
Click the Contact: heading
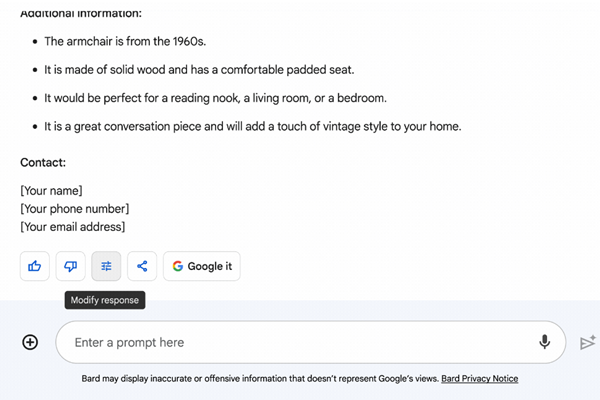(43, 162)
